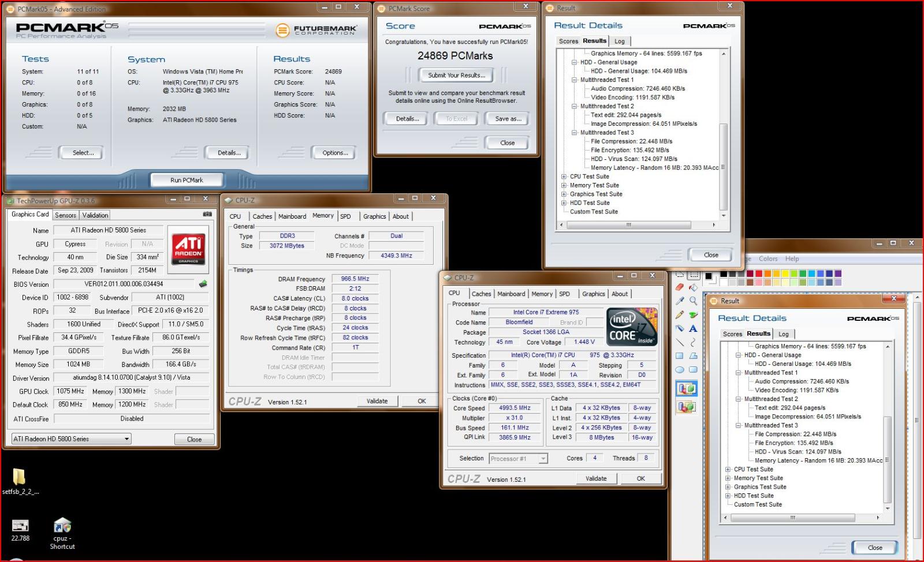Image resolution: width=924 pixels, height=562 pixels.
Task: Collapse the Multithreaded Test 3 node
Action: click(x=575, y=132)
